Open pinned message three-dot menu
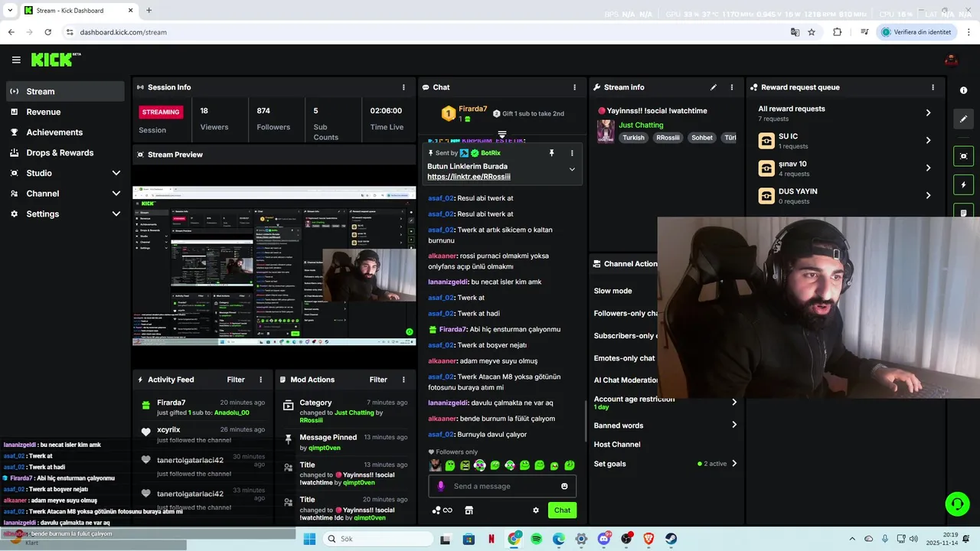980x551 pixels. (x=572, y=153)
